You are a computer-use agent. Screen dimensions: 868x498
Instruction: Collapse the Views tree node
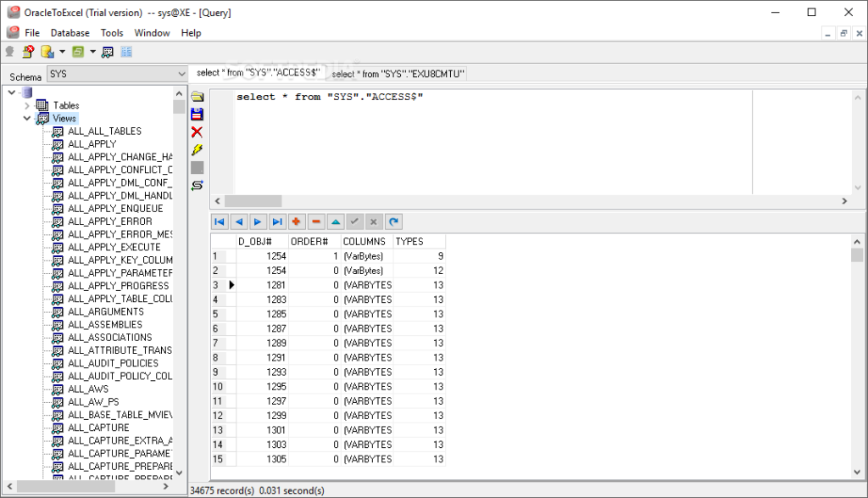[x=26, y=117]
